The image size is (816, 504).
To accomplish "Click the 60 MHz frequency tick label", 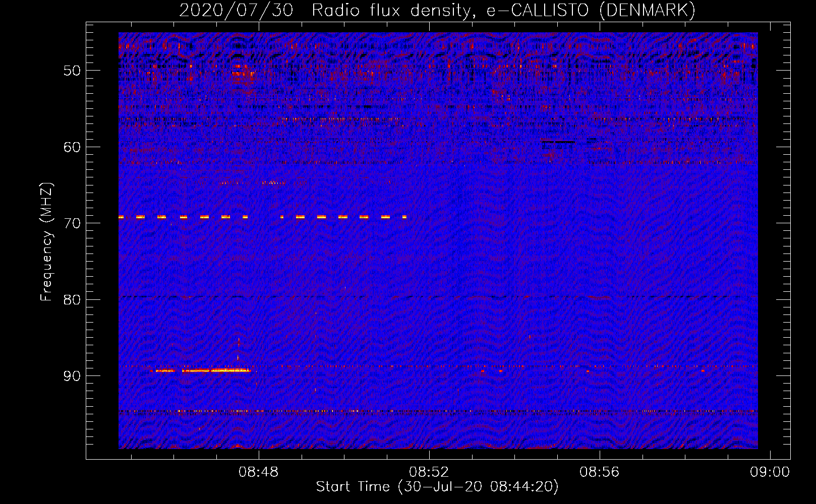I will coord(72,147).
